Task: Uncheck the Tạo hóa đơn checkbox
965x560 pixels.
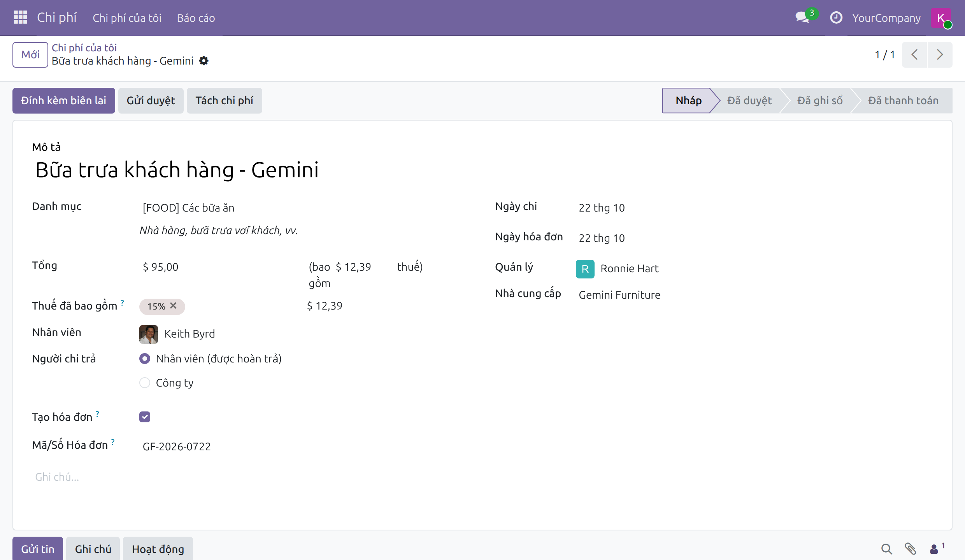Action: point(145,417)
